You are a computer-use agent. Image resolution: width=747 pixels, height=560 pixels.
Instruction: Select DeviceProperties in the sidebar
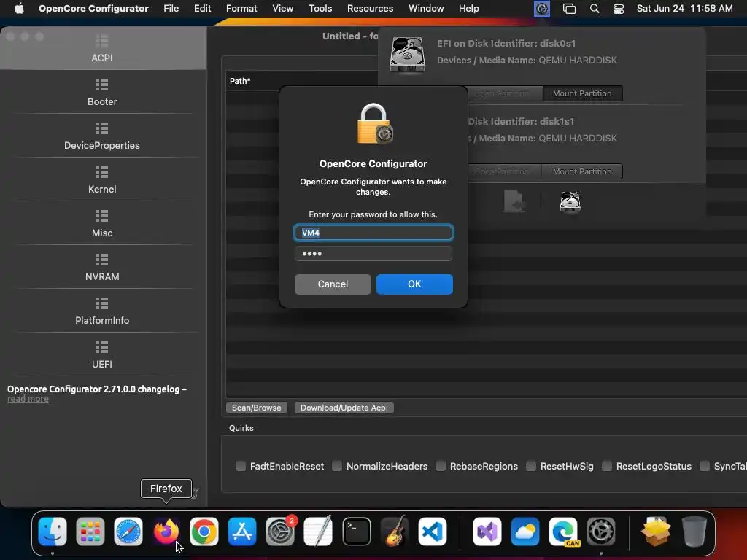tap(102, 136)
